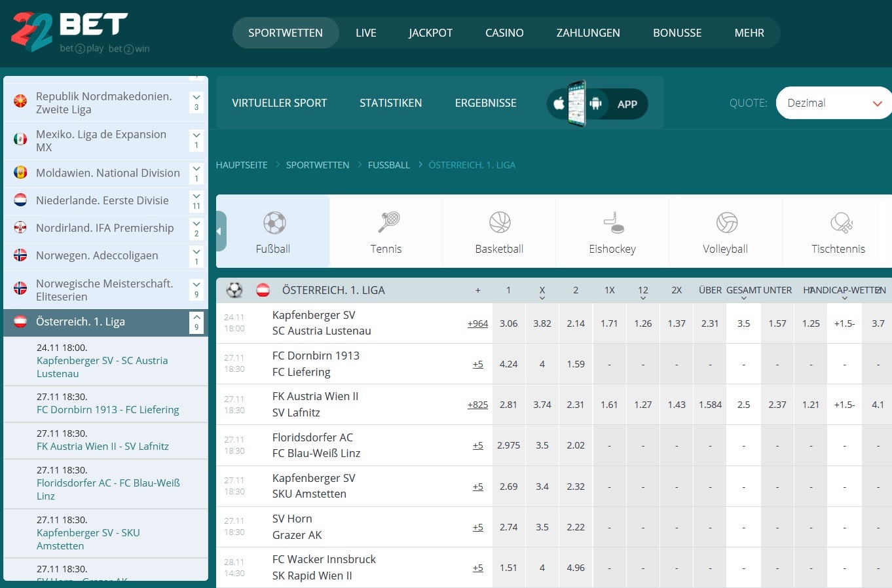This screenshot has width=892, height=588.
Task: Navigate to HAUPTSEITE via the breadcrumb
Action: click(242, 165)
